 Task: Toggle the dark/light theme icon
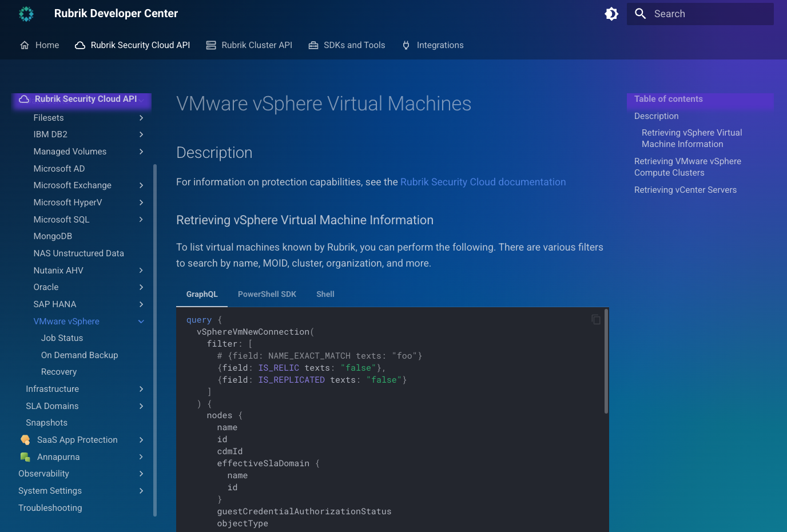[x=611, y=14]
